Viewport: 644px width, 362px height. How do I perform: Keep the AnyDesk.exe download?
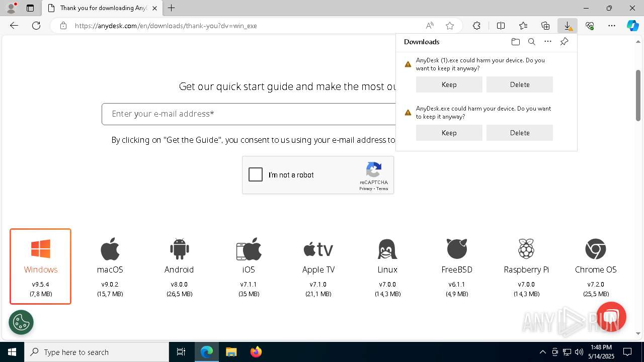pos(449,133)
